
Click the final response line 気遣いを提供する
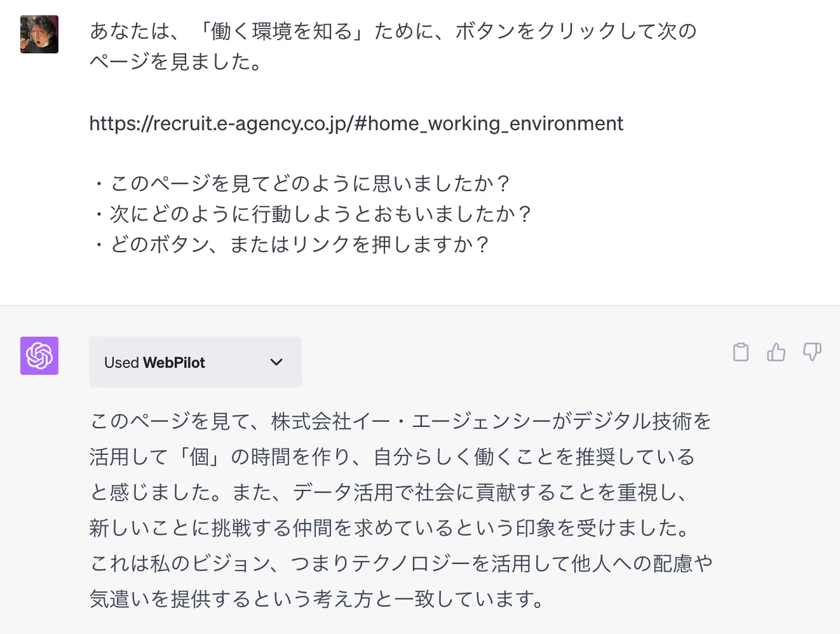click(317, 600)
